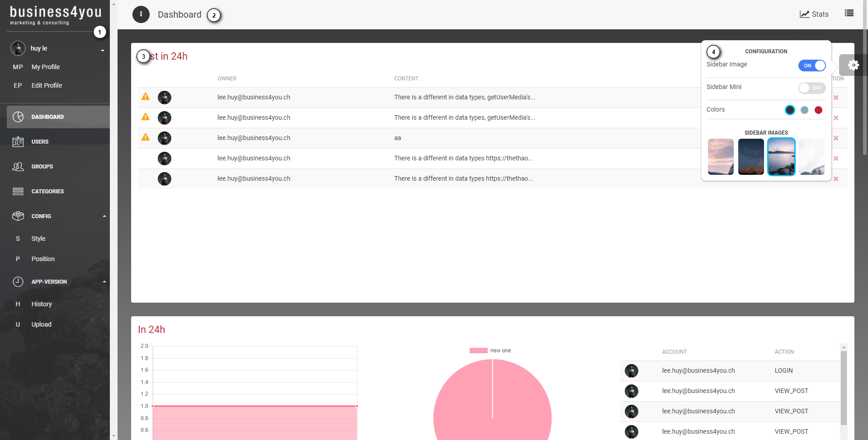Click the Config bricks icon
The height and width of the screenshot is (440, 868).
click(x=18, y=216)
